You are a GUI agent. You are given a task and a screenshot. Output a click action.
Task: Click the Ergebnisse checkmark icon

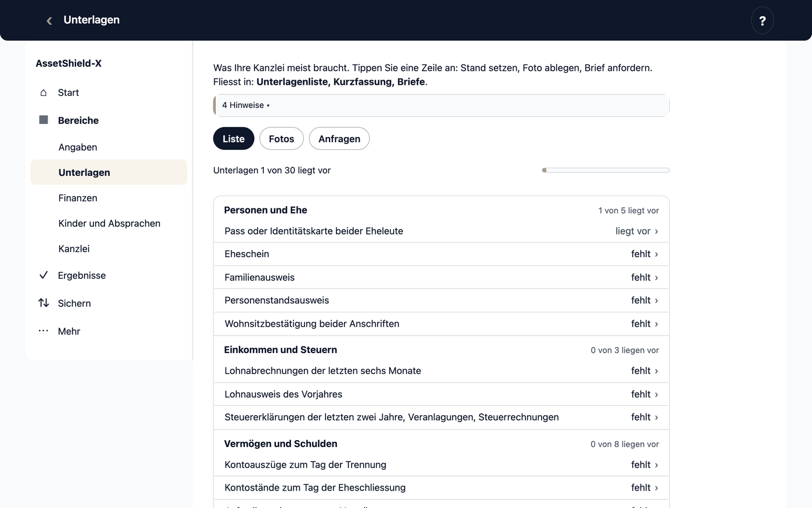coord(43,275)
